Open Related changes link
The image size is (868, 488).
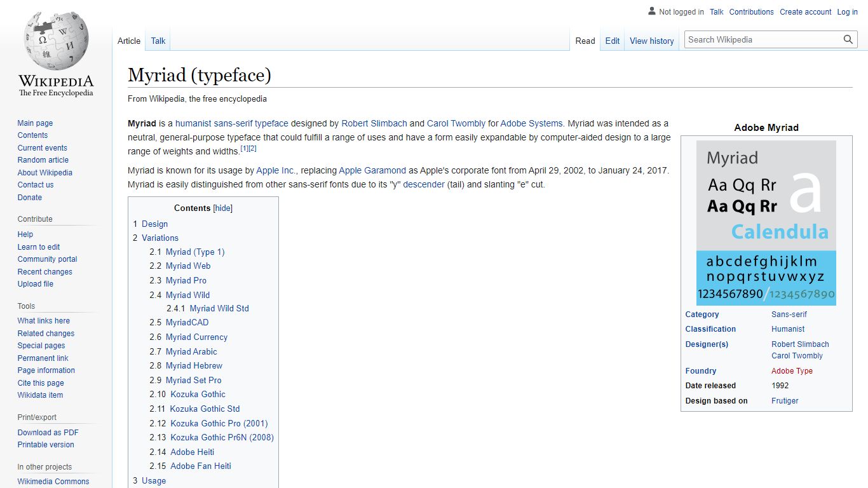(x=46, y=334)
